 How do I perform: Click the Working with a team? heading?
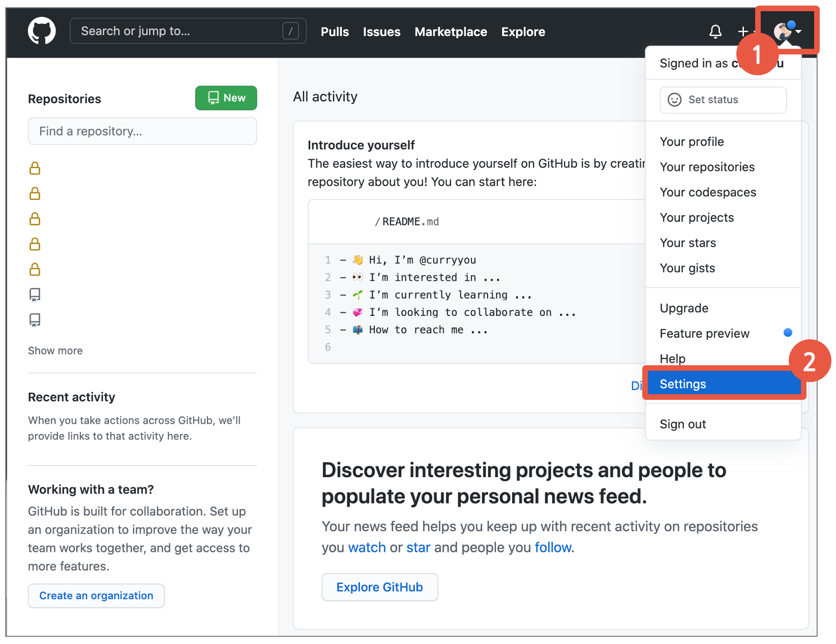[x=91, y=489]
